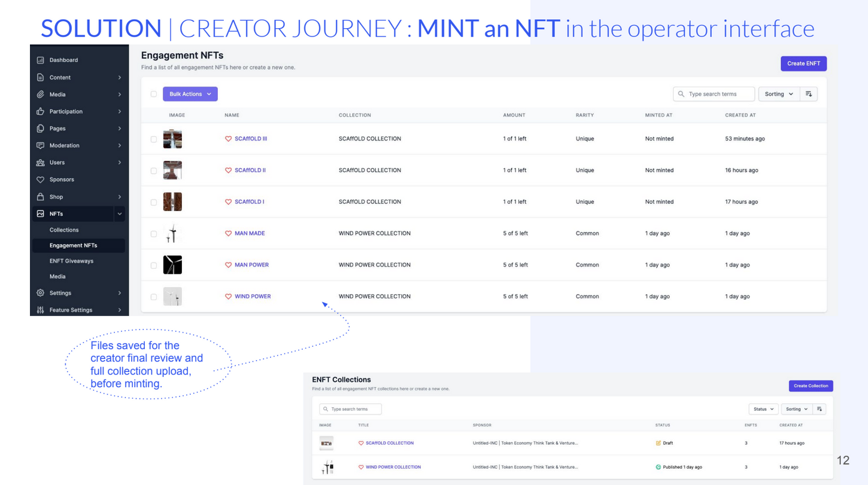The width and height of the screenshot is (868, 485).
Task: Expand the Moderation menu chevron
Action: pyautogui.click(x=120, y=146)
